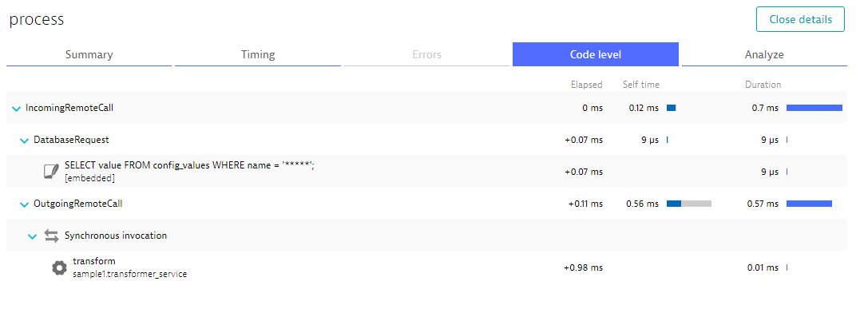The width and height of the screenshot is (868, 313).
Task: Switch to the Summary tab
Action: click(x=89, y=54)
